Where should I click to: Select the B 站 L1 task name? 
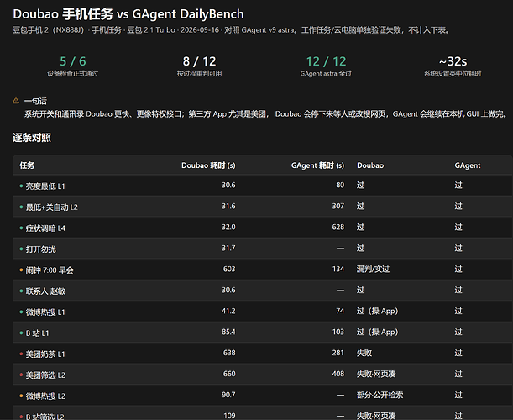pos(37,333)
